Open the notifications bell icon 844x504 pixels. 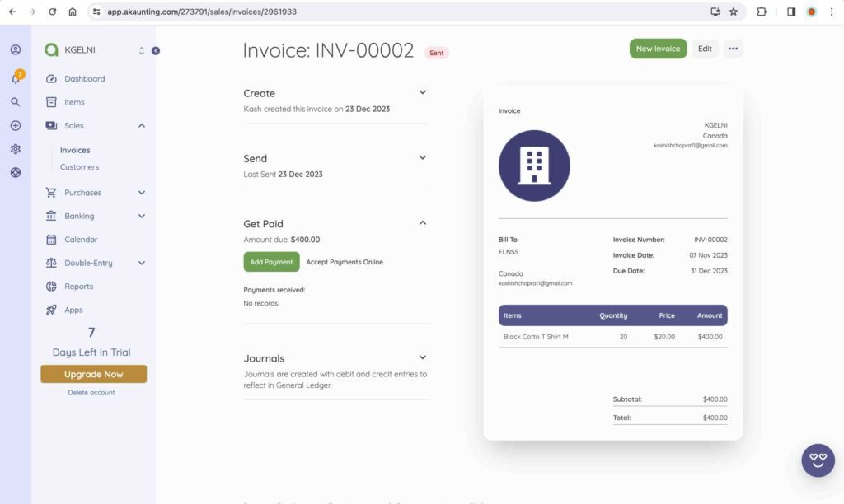click(16, 78)
